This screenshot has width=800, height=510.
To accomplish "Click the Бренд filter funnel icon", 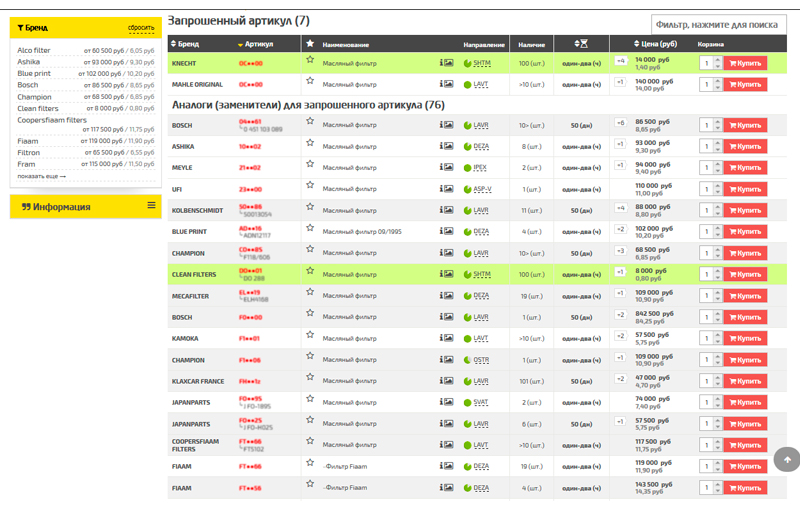I will (x=20, y=28).
